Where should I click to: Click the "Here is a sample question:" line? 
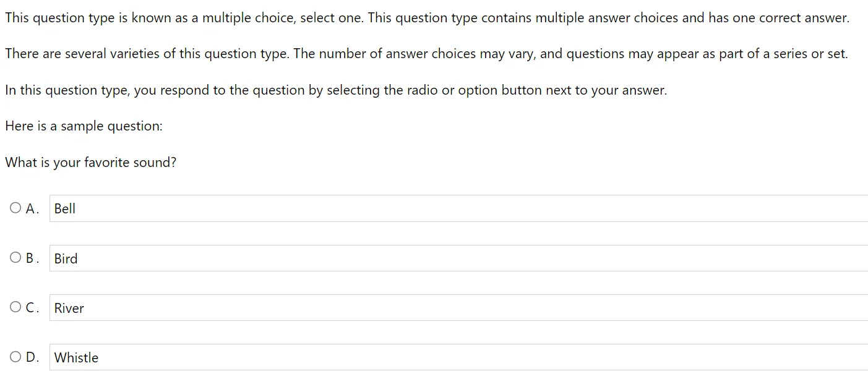[x=84, y=126]
